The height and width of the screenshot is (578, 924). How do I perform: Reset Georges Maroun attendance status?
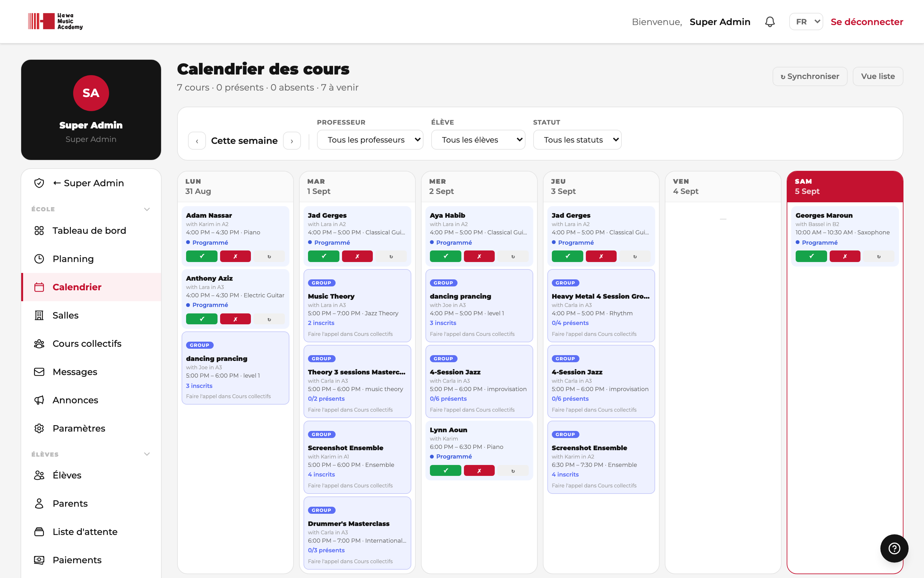pyautogui.click(x=879, y=256)
